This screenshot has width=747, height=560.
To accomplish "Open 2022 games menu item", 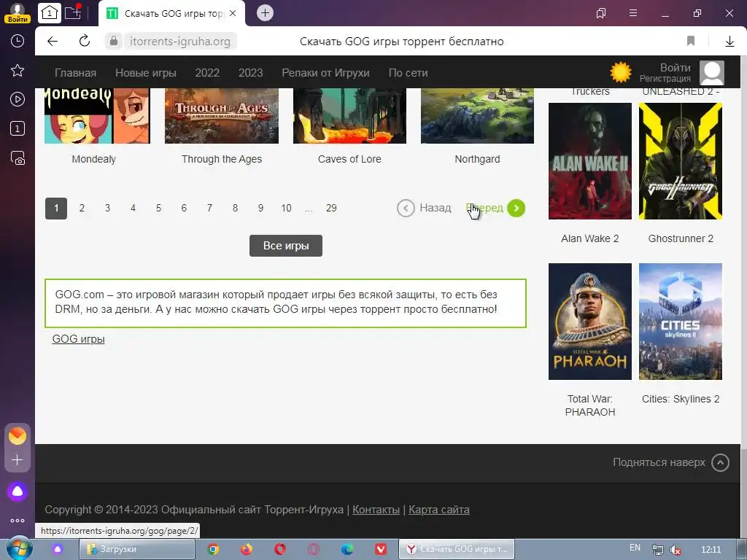I will (x=207, y=73).
